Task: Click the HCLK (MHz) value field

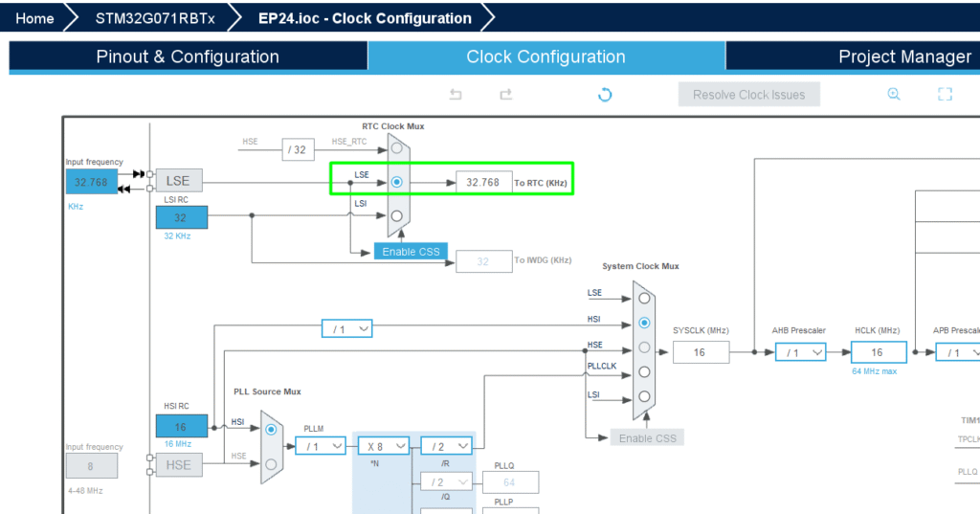Action: coord(877,352)
